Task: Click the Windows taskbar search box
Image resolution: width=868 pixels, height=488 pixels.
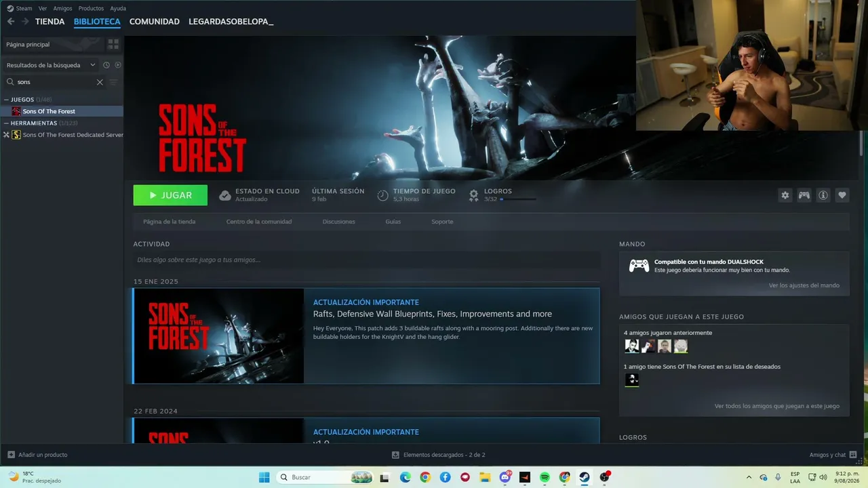Action: point(325,477)
